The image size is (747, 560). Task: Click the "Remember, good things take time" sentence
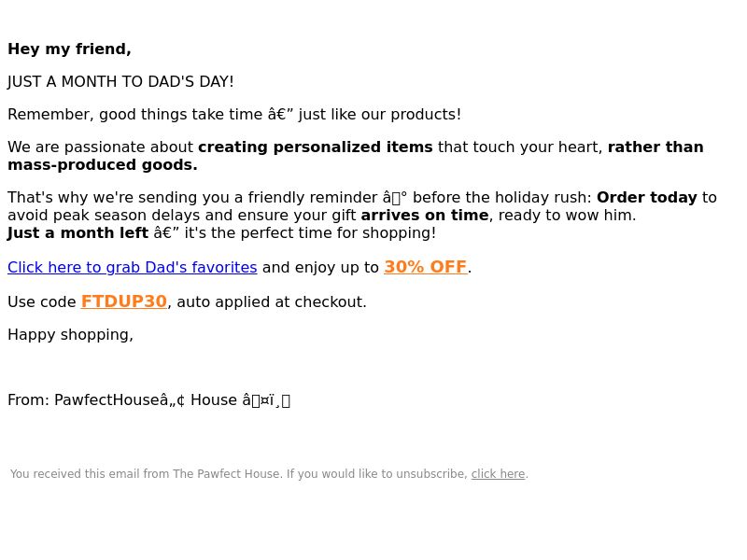[134, 115]
